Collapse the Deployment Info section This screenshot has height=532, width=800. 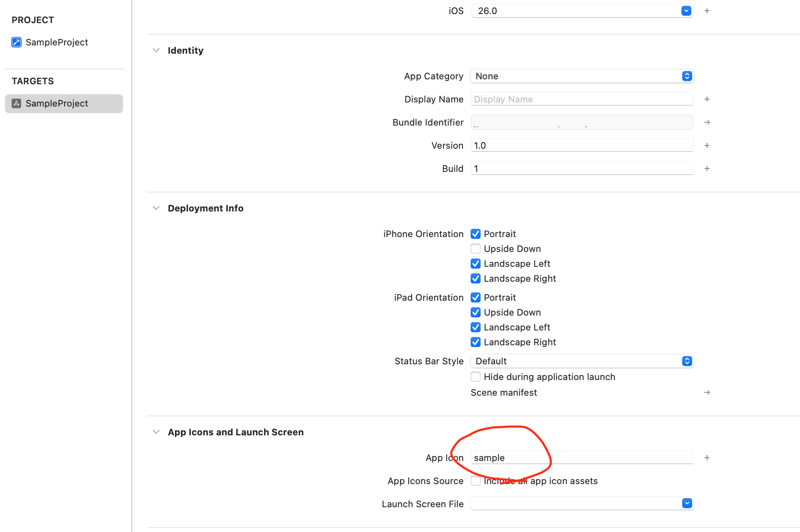click(156, 208)
